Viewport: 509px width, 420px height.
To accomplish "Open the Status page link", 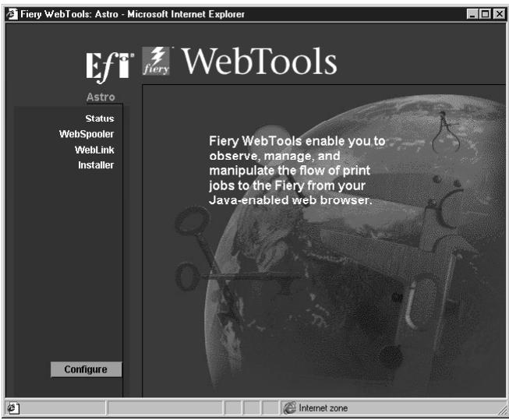I will [100, 118].
